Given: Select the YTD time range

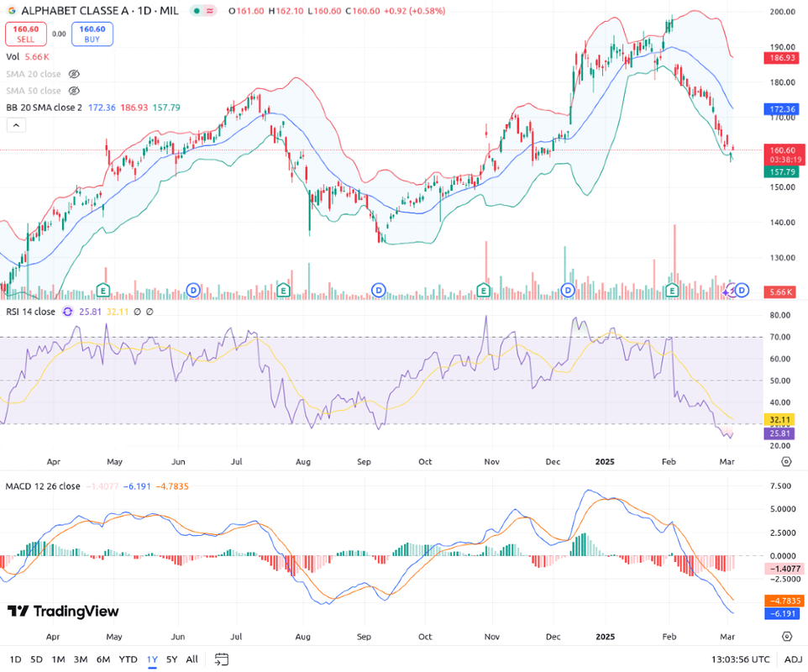Looking at the screenshot, I should (x=128, y=659).
